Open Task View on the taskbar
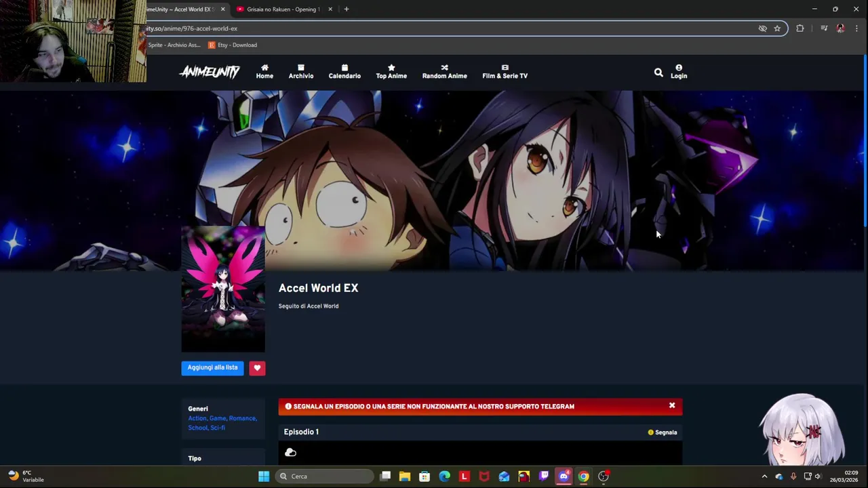The image size is (868, 488). [385, 476]
